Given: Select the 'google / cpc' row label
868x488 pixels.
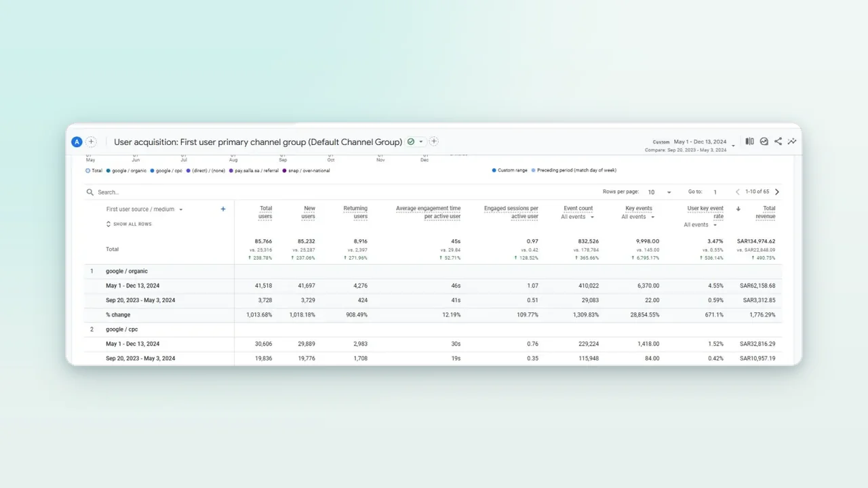Looking at the screenshot, I should (x=122, y=329).
